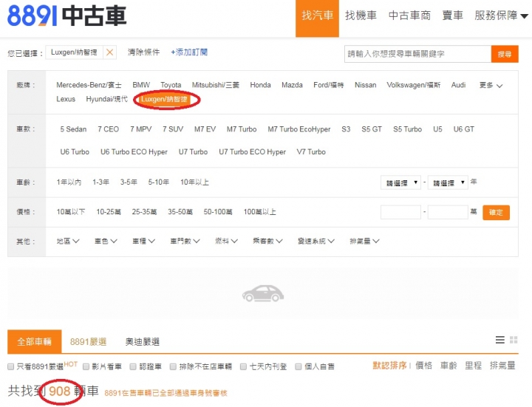Choose M7 Turbo EcoHyper model
The width and height of the screenshot is (532, 407).
tap(299, 129)
